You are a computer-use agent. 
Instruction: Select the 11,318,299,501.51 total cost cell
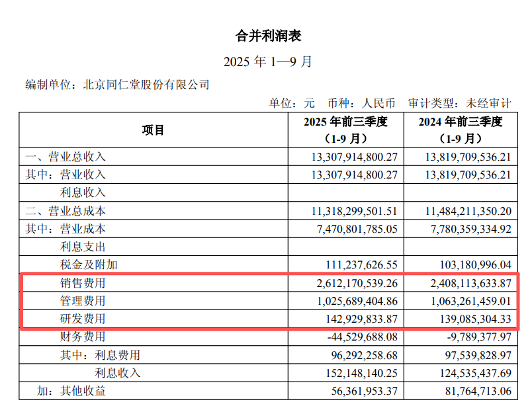354,212
